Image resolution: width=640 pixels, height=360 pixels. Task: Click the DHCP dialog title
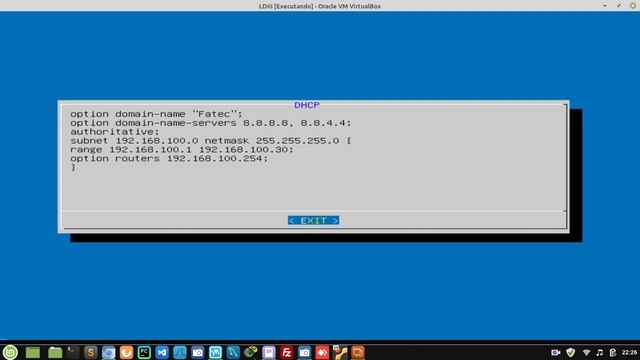[307, 105]
